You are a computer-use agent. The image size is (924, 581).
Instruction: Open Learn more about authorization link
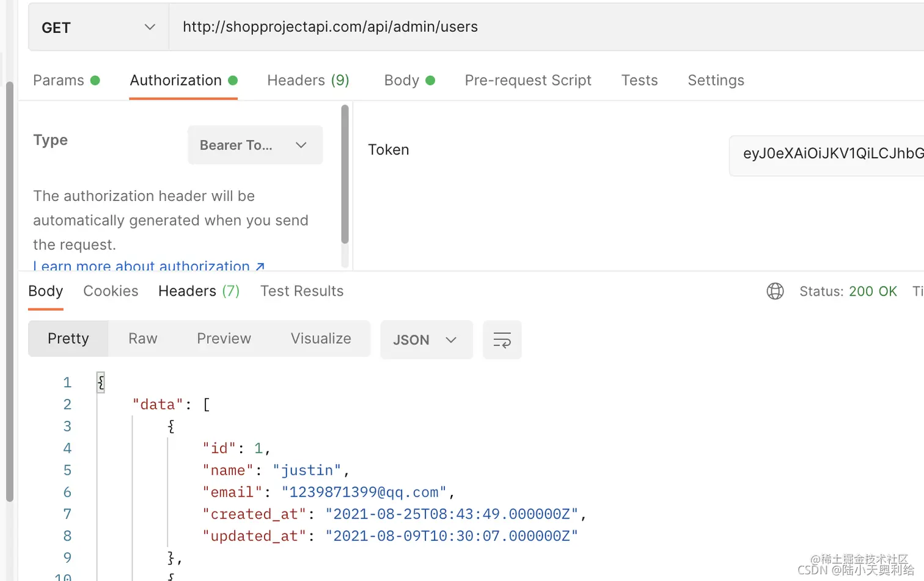(148, 266)
